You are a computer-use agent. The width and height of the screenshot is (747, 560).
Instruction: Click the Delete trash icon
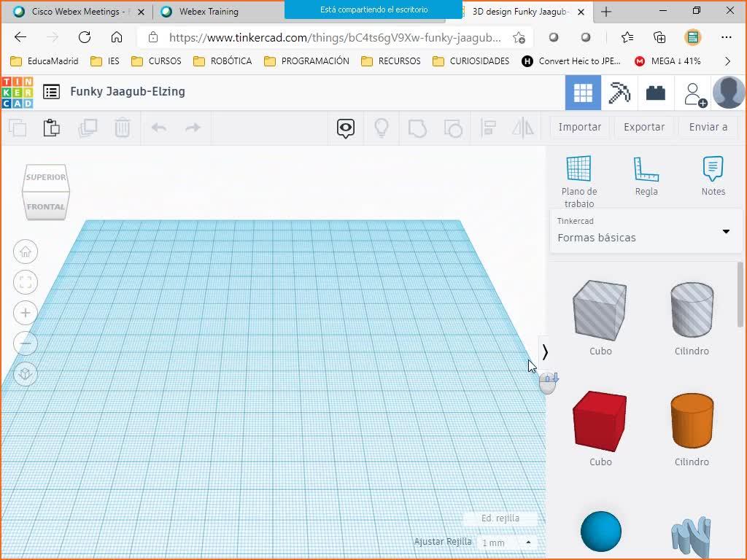[122, 128]
